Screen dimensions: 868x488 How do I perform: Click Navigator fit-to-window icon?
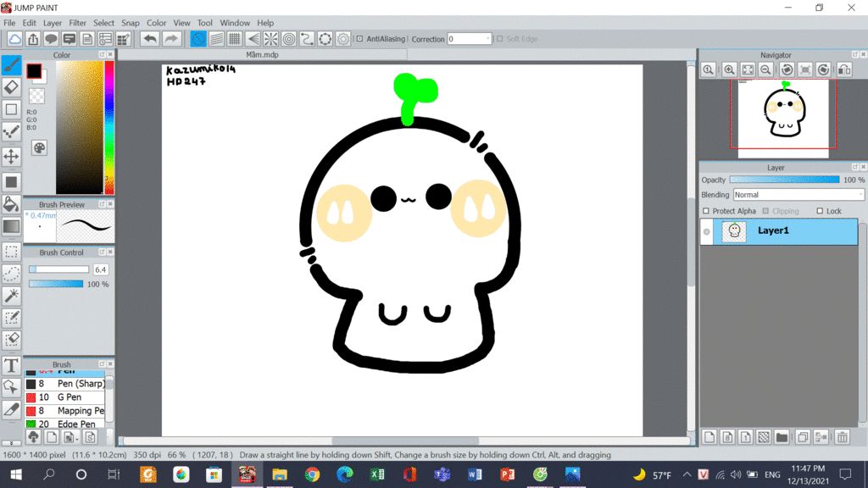pos(748,69)
